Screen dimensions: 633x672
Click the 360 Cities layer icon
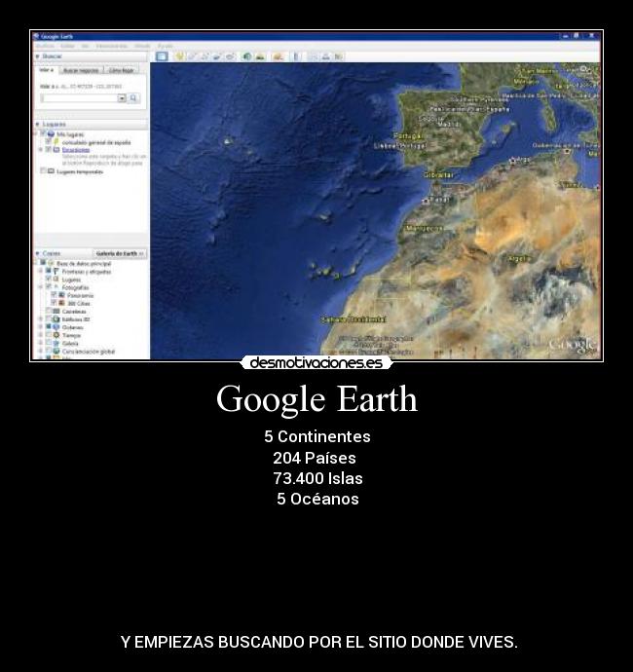click(61, 303)
